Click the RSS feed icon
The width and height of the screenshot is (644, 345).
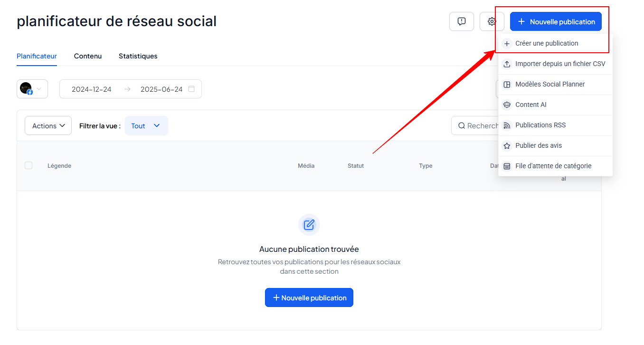click(x=507, y=125)
